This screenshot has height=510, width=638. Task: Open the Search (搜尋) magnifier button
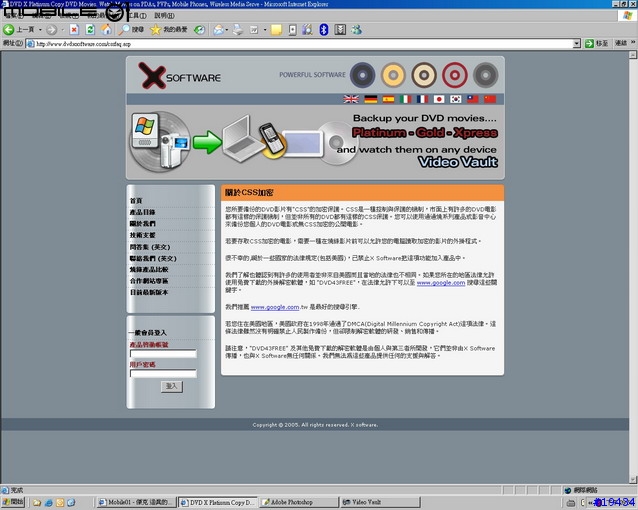coord(131,29)
